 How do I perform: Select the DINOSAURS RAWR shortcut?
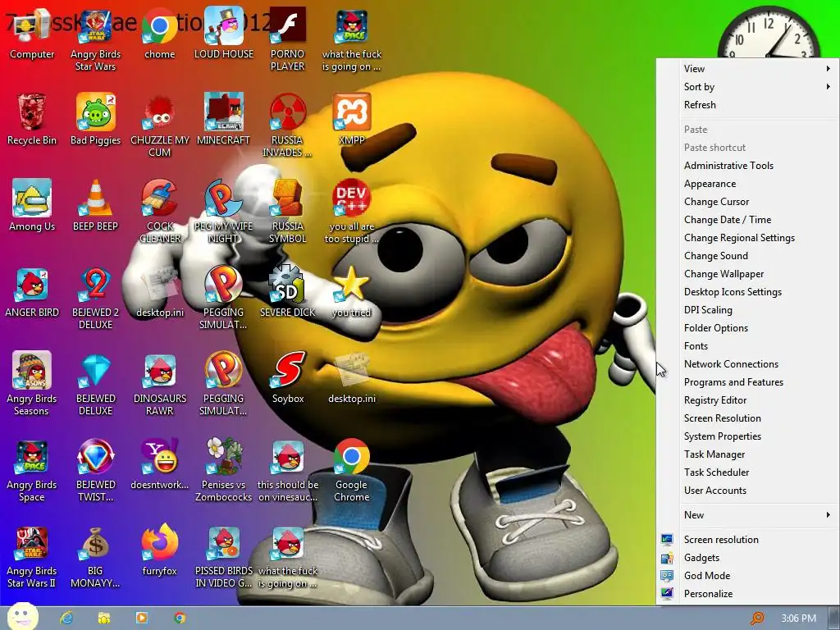160,384
